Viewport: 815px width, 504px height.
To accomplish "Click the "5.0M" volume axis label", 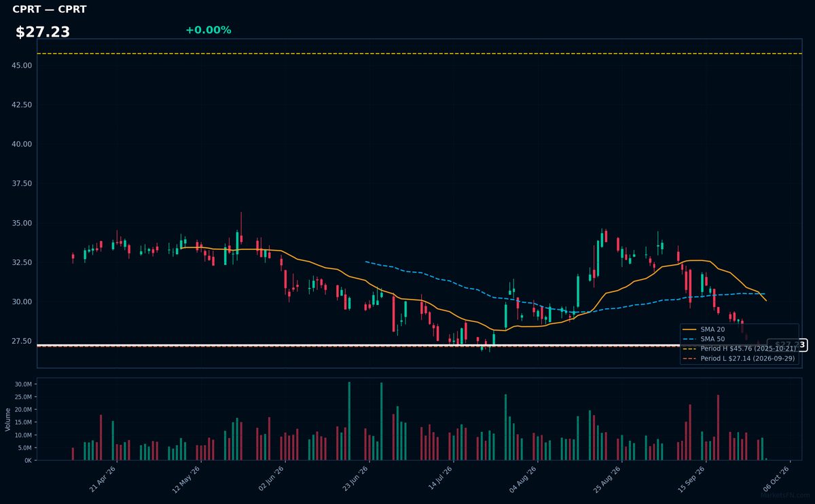I will (x=25, y=448).
